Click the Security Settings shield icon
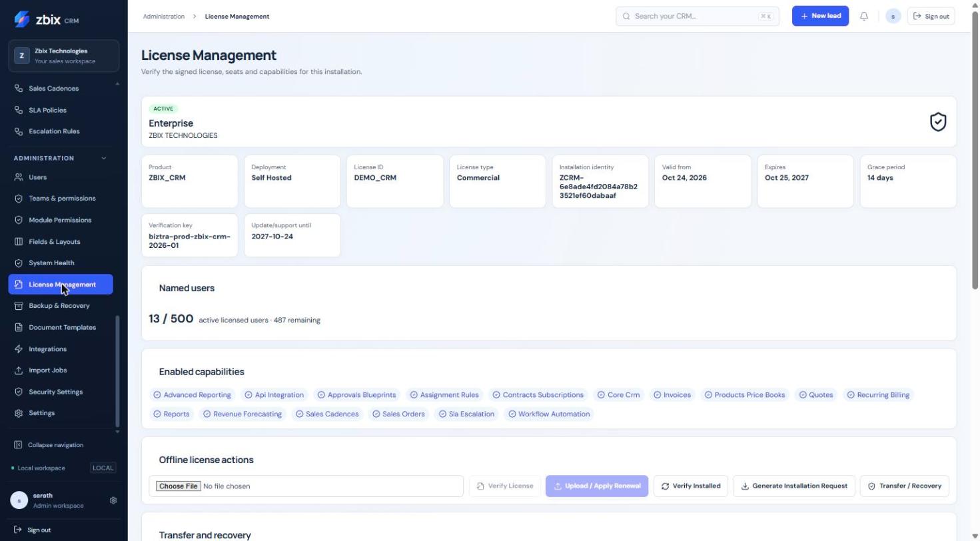Viewport: 980px width, 541px height. 19,392
